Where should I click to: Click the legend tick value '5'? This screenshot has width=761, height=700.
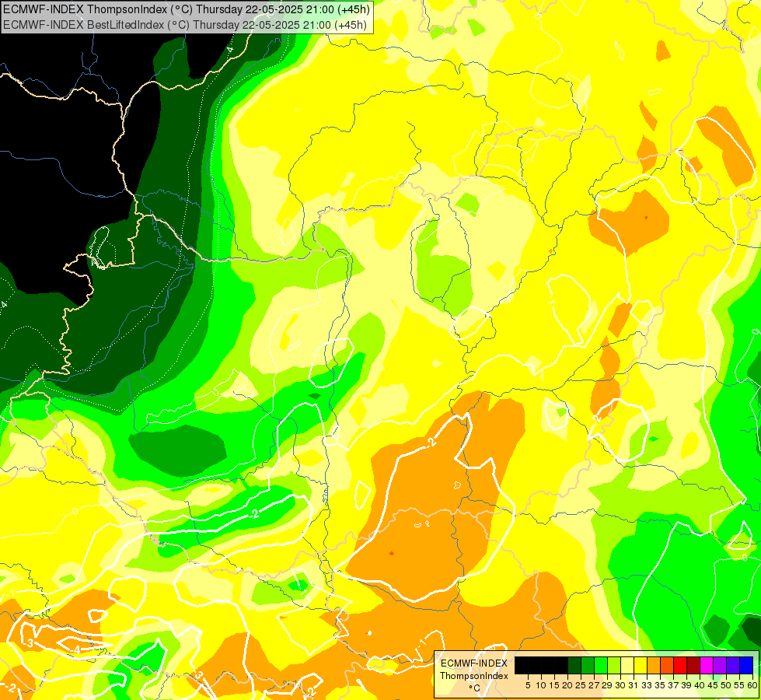[x=528, y=685]
